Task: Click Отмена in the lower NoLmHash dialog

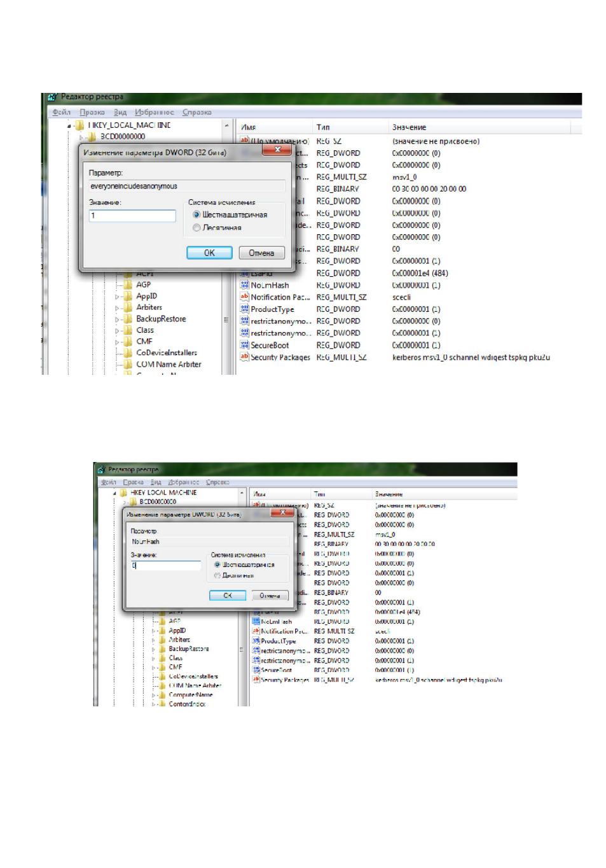Action: coord(270,596)
